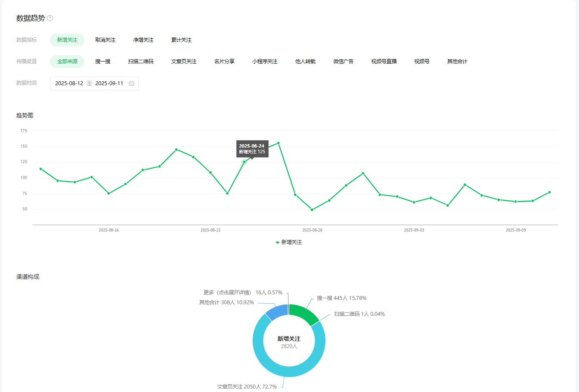Choose 名片分享 channel filter

click(224, 62)
